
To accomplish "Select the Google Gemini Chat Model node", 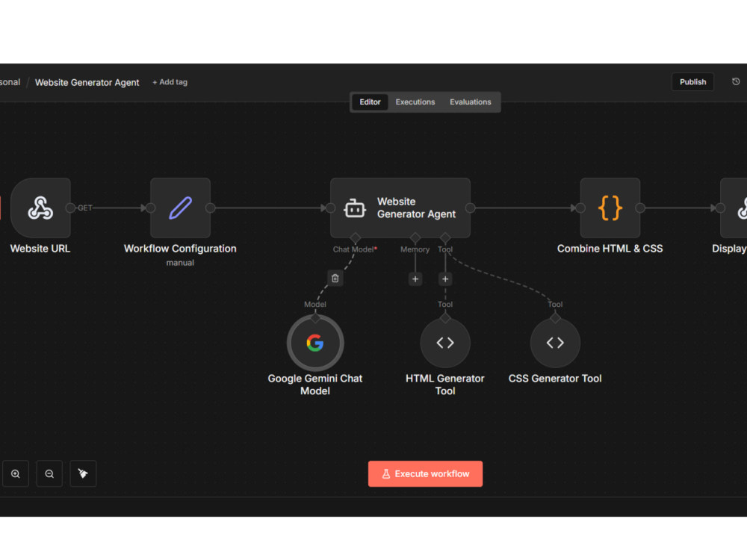I will point(315,343).
